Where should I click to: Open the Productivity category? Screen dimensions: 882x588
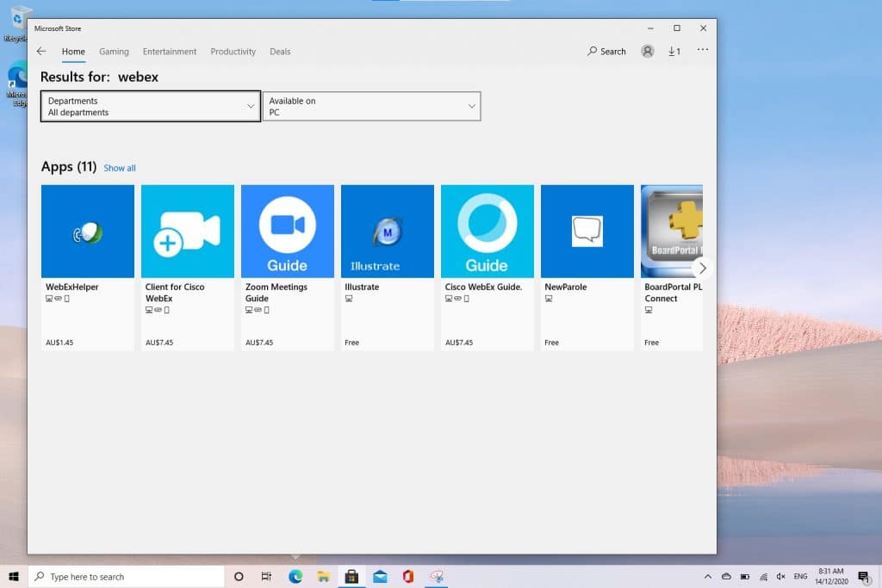233,52
